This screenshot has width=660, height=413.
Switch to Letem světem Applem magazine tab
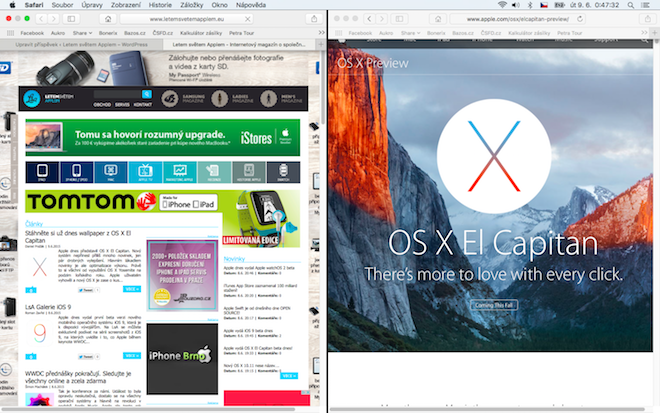pos(239,44)
